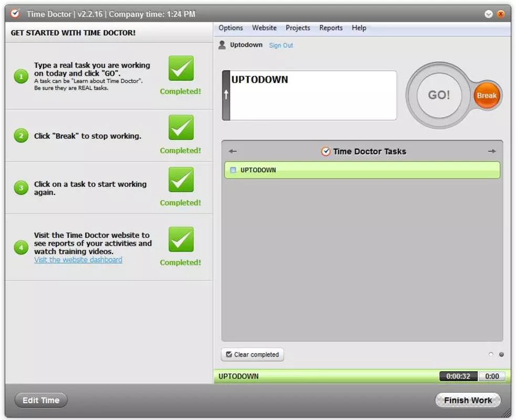This screenshot has width=516, height=420.
Task: Select the UPTODOWN task row in list
Action: pyautogui.click(x=362, y=170)
